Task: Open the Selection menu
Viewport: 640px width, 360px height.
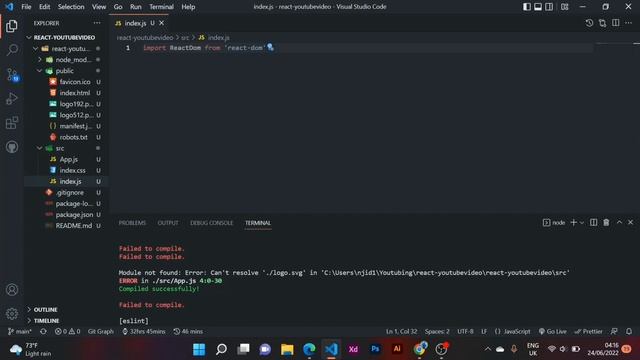Action: [71, 7]
